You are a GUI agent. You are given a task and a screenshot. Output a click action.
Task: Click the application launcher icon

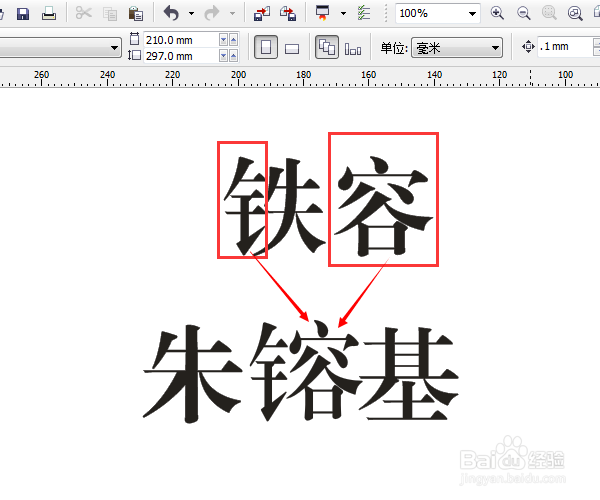coord(323,13)
